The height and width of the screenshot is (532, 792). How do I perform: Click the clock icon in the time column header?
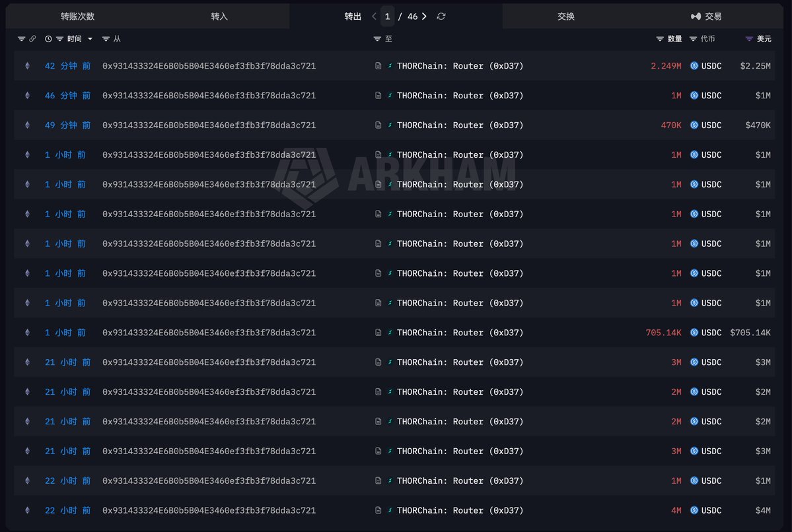(48, 39)
